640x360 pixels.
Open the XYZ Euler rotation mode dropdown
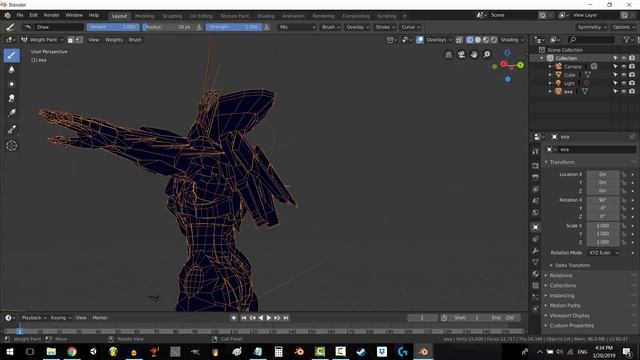click(603, 253)
